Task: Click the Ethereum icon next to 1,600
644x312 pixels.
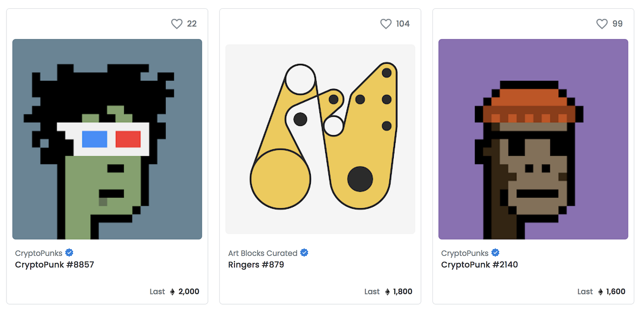Action: [600, 292]
